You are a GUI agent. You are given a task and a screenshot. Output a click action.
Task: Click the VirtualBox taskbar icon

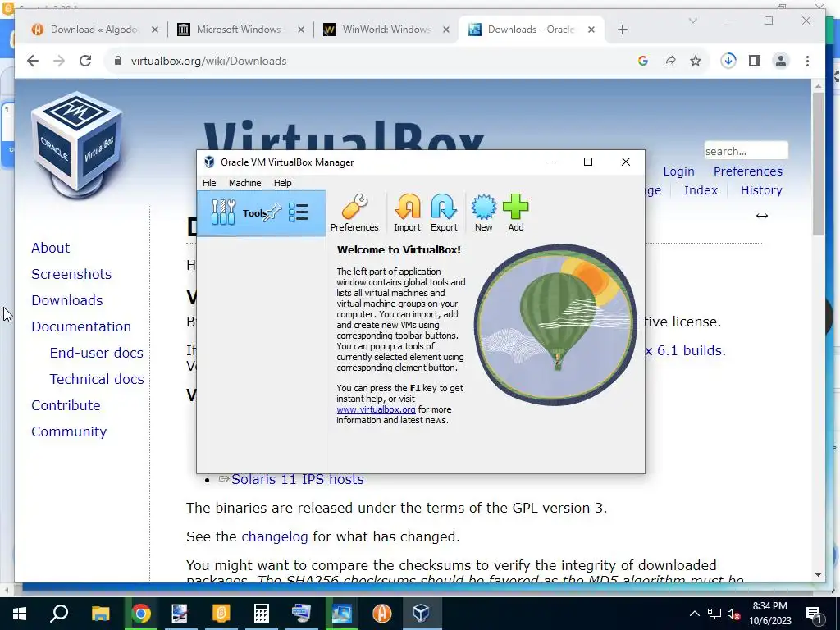tap(422, 614)
